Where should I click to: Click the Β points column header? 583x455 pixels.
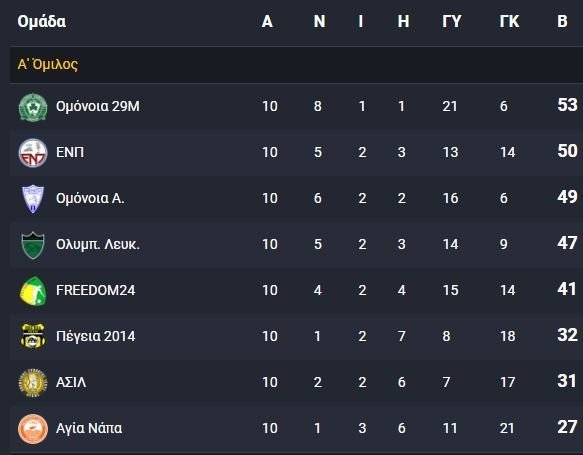point(562,21)
